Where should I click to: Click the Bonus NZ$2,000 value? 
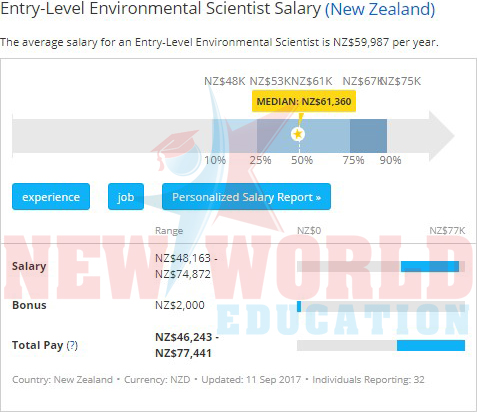[x=180, y=305]
